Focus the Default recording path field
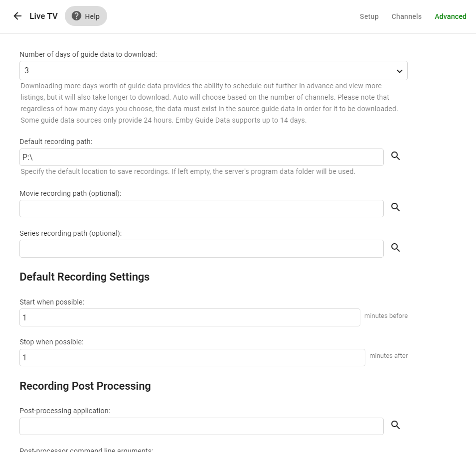476x452 pixels. point(201,157)
